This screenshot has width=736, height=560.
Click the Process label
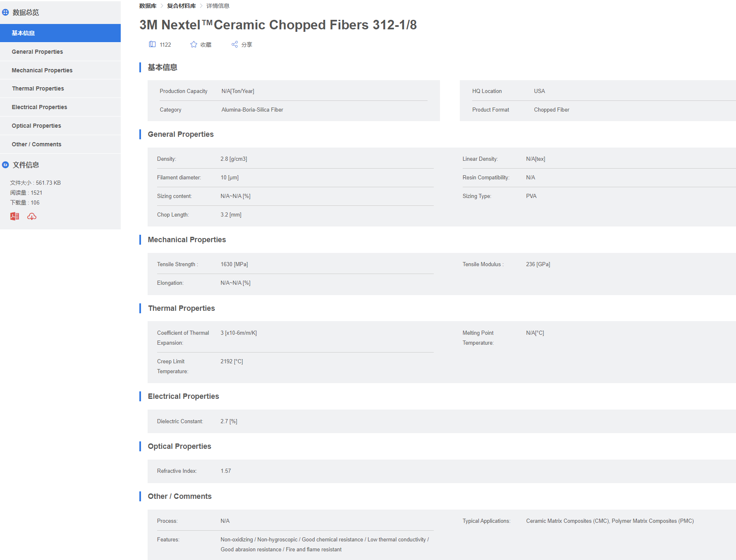(x=167, y=521)
